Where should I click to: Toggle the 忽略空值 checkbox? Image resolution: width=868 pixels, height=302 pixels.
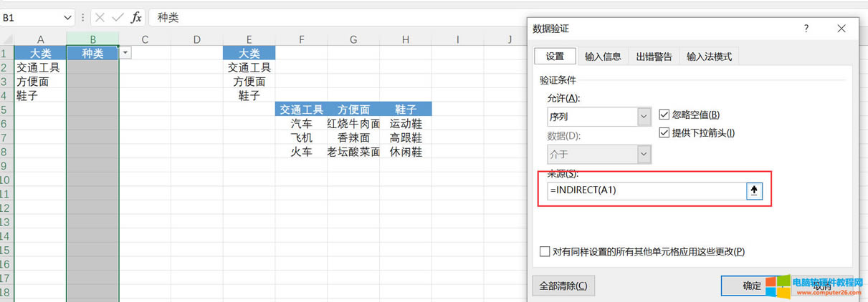pos(664,115)
